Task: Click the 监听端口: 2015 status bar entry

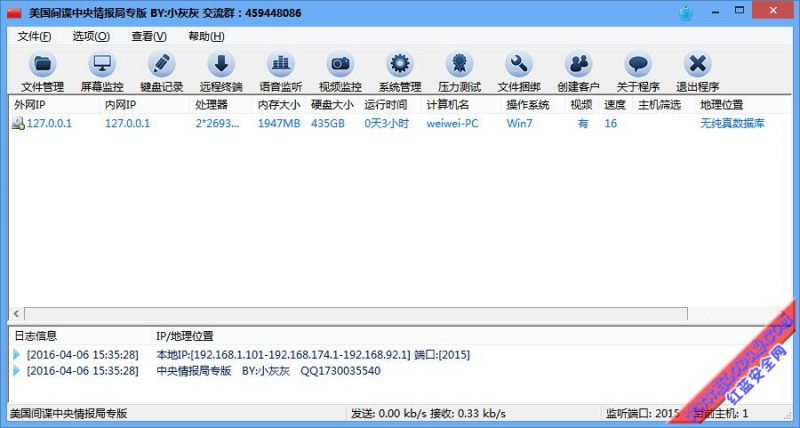Action: tap(642, 413)
